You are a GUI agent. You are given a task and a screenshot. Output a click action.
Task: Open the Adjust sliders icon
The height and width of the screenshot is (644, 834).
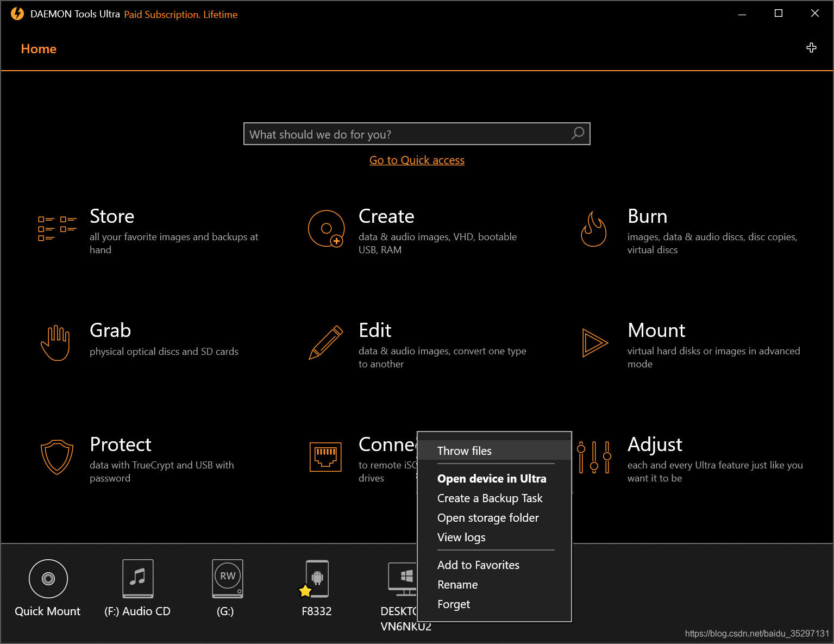594,457
